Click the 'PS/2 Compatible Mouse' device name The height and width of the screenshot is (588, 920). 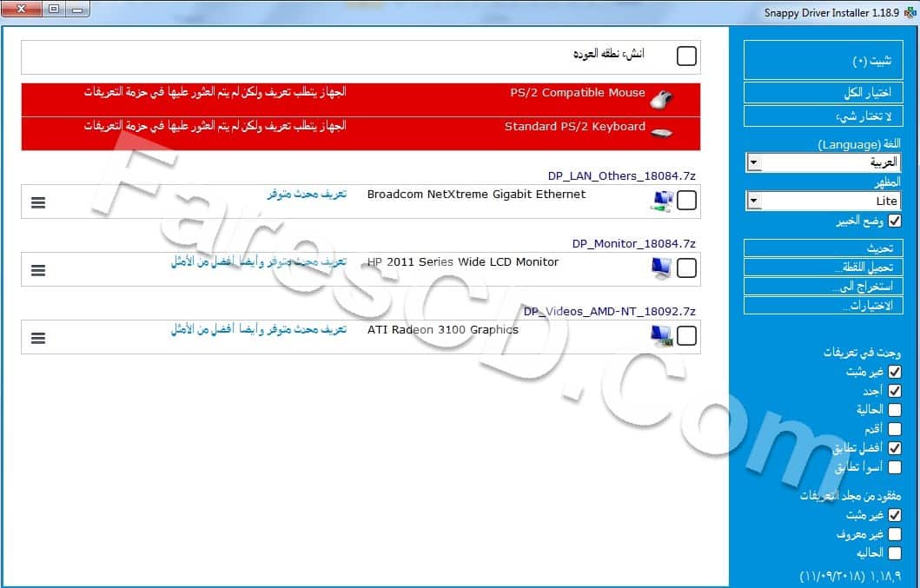coord(578,93)
